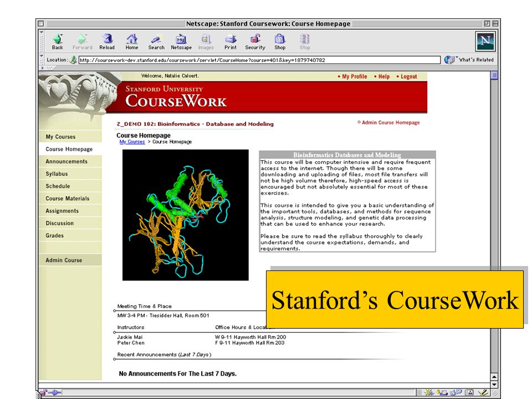Open the Security info button
532x399 pixels.
[255, 42]
